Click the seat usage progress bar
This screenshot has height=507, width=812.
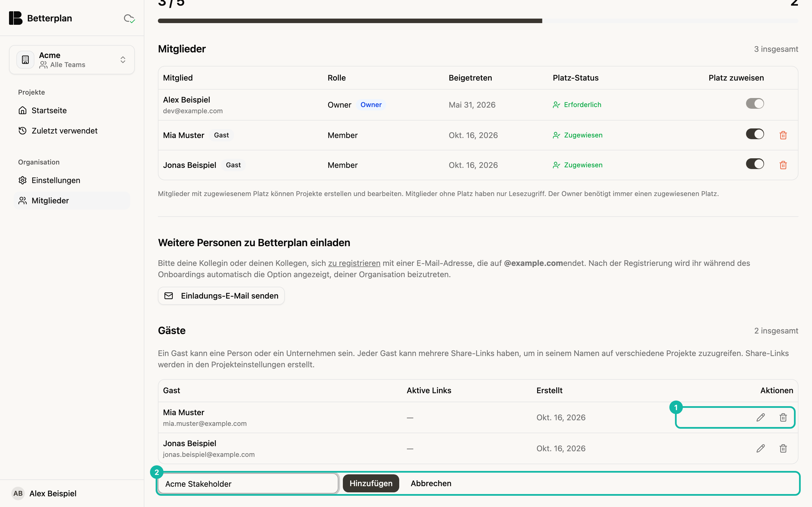coord(478,21)
